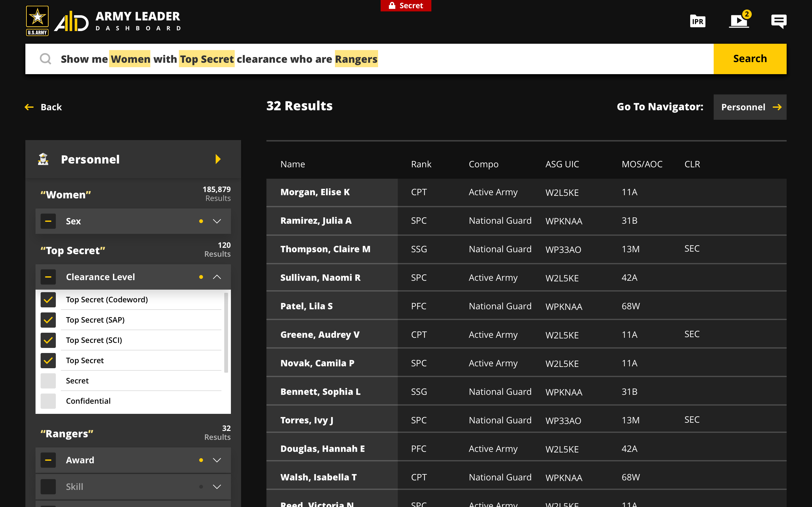Open the video notifications icon
This screenshot has width=812, height=507.
point(739,21)
